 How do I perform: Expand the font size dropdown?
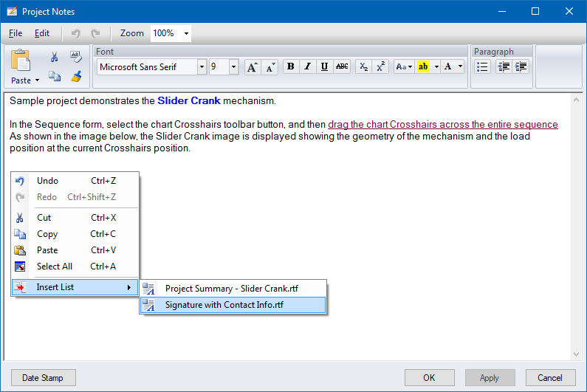[x=233, y=66]
